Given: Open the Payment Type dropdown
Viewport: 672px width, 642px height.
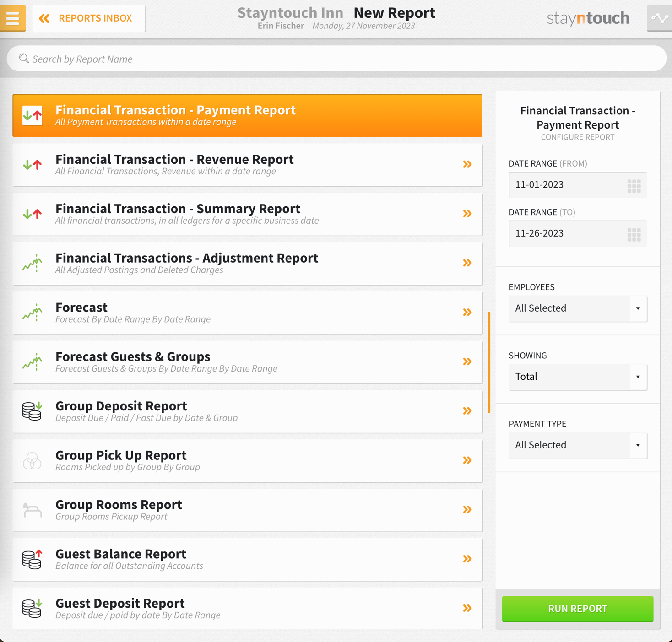Looking at the screenshot, I should tap(578, 445).
